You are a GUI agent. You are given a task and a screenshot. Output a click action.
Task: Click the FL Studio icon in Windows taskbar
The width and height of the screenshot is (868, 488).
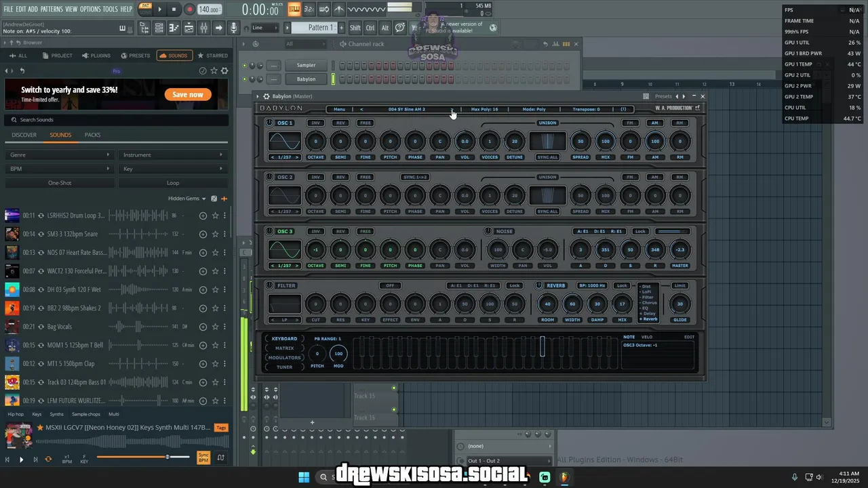564,477
